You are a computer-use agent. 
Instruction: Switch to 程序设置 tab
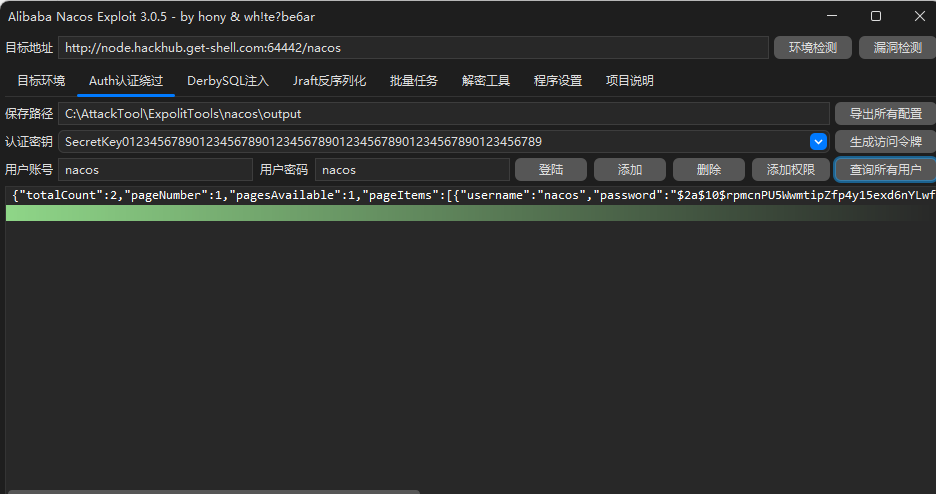(558, 81)
